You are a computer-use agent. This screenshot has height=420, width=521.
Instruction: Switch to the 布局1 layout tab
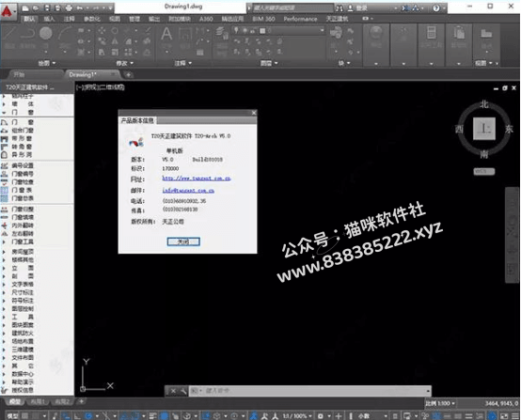pos(38,402)
